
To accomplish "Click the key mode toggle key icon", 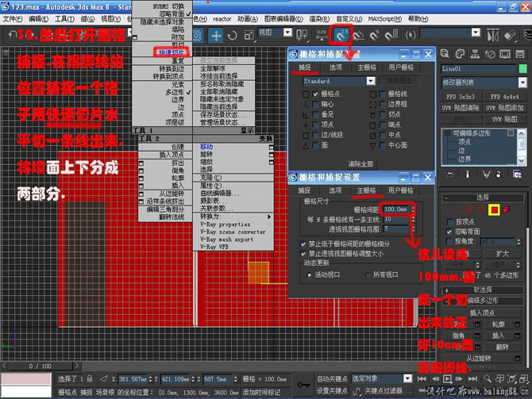I will pos(303,385).
